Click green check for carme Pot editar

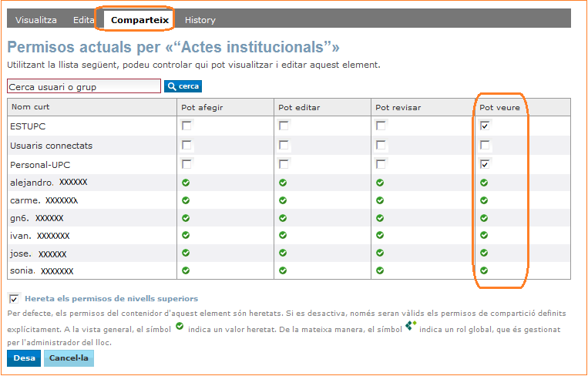coord(283,200)
